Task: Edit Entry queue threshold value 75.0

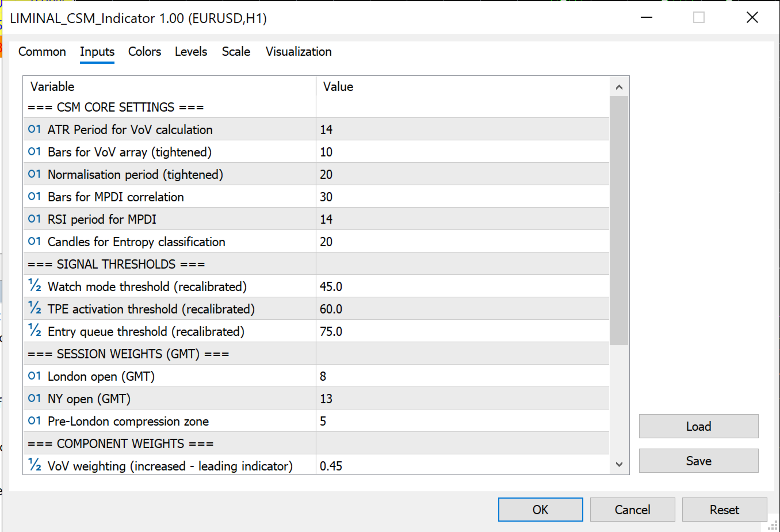Action: point(462,331)
